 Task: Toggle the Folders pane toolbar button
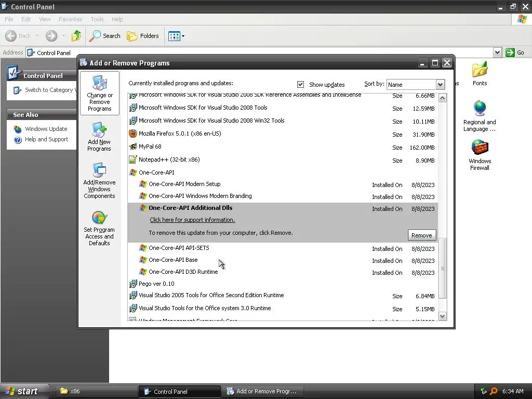(x=142, y=36)
